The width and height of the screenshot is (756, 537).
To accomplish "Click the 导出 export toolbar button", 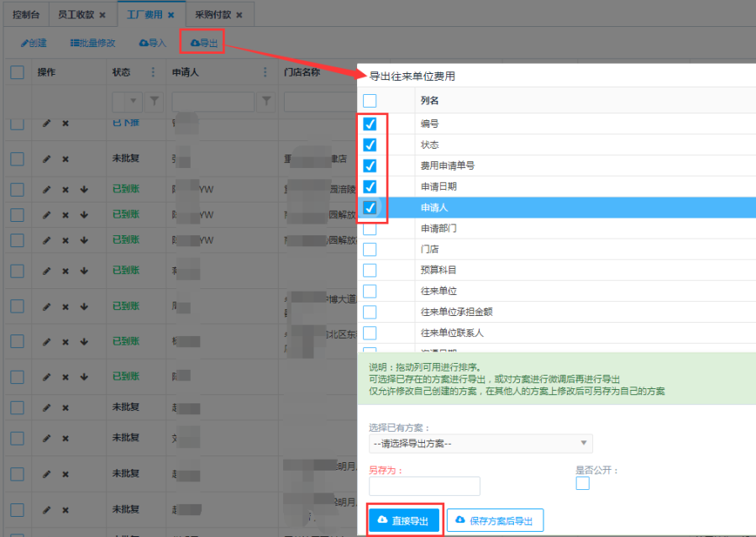I will click(x=204, y=42).
